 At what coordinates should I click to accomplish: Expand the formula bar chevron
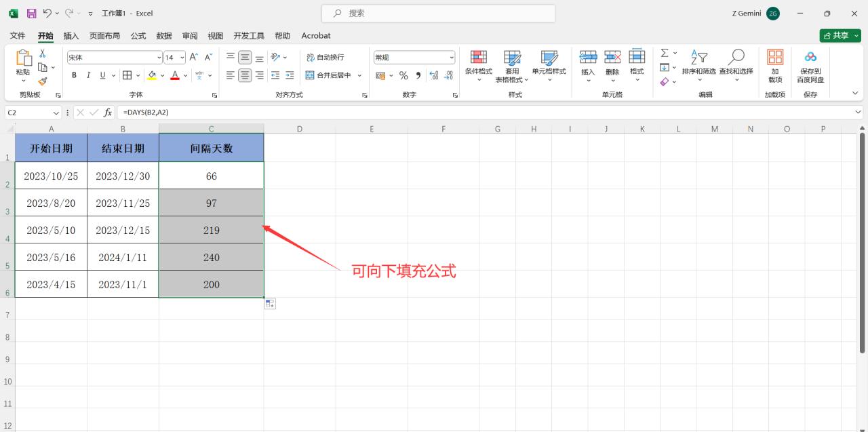[859, 113]
